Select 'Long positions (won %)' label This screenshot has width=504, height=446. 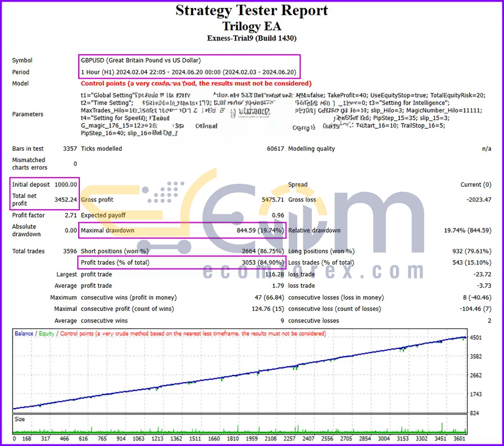click(321, 251)
